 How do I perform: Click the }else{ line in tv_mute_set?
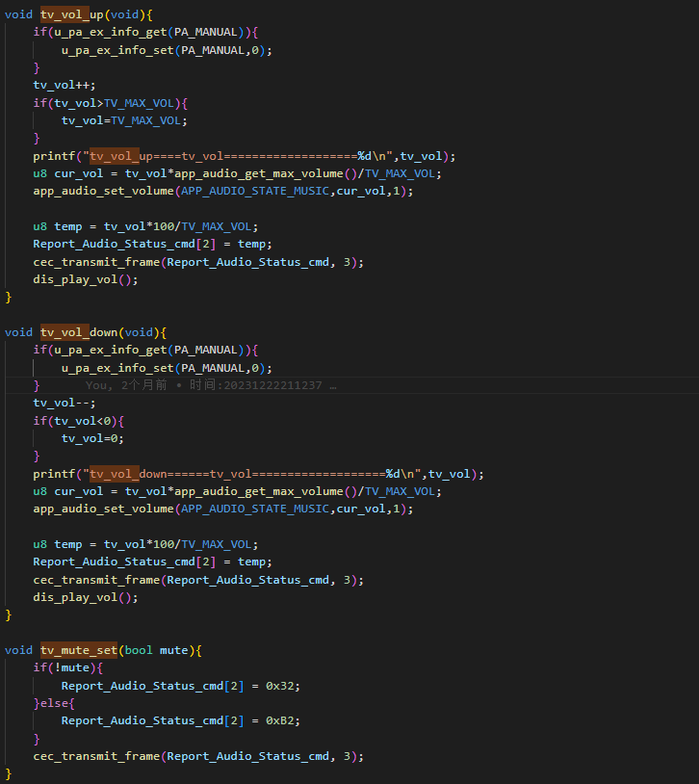point(54,703)
